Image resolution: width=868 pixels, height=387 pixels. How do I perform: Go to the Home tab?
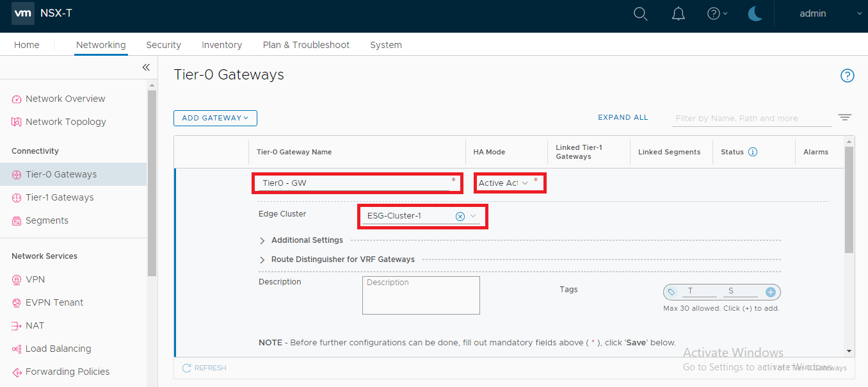pos(27,45)
